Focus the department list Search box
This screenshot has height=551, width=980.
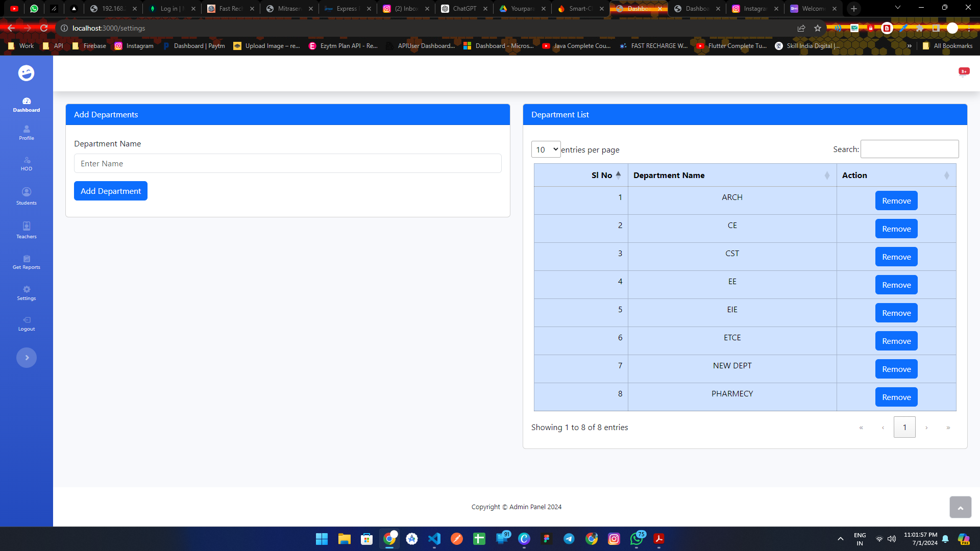(x=909, y=149)
